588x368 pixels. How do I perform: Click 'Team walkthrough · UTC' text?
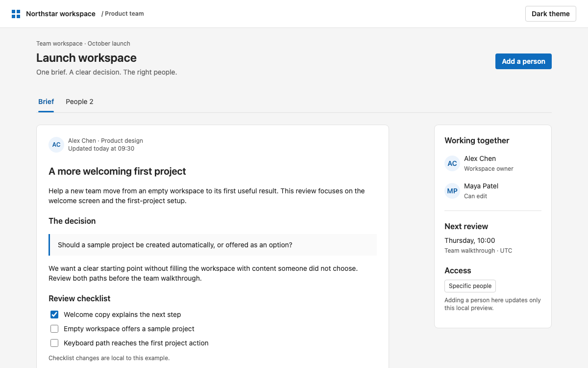tap(478, 251)
